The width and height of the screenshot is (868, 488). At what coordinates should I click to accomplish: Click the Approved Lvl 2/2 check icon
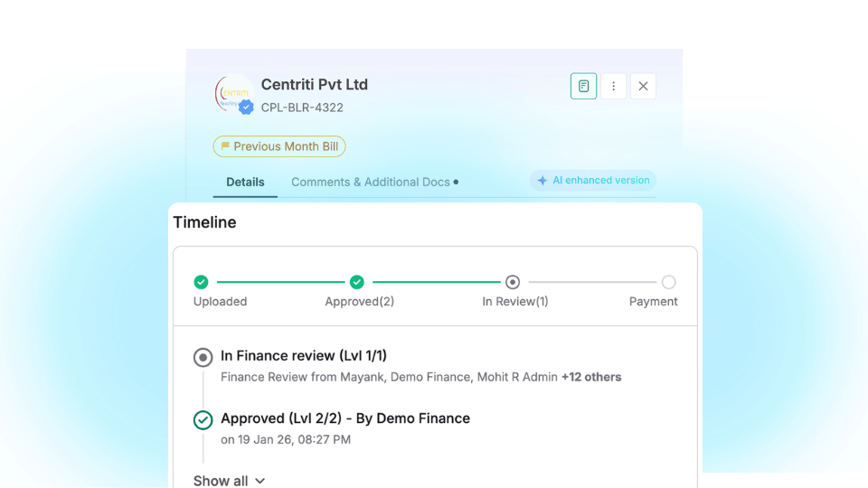click(203, 420)
